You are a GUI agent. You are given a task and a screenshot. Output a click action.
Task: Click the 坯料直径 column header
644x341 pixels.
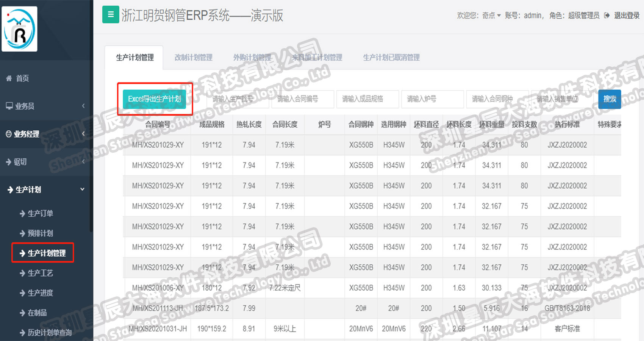pyautogui.click(x=426, y=124)
